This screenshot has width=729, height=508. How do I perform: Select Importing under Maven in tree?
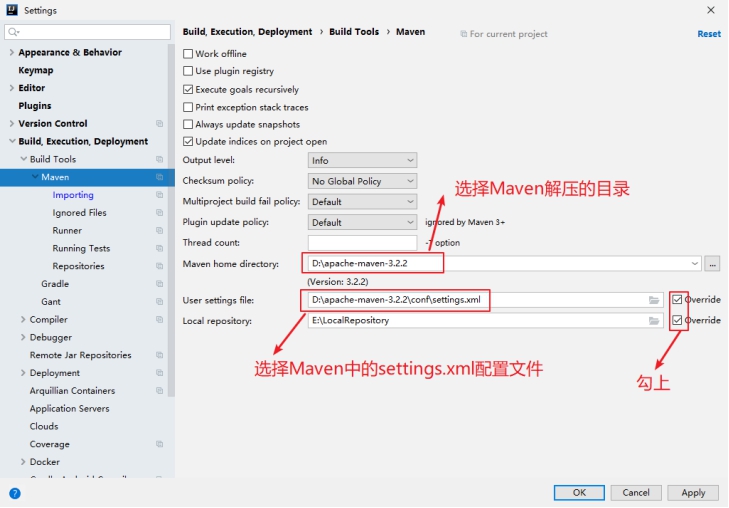point(73,195)
